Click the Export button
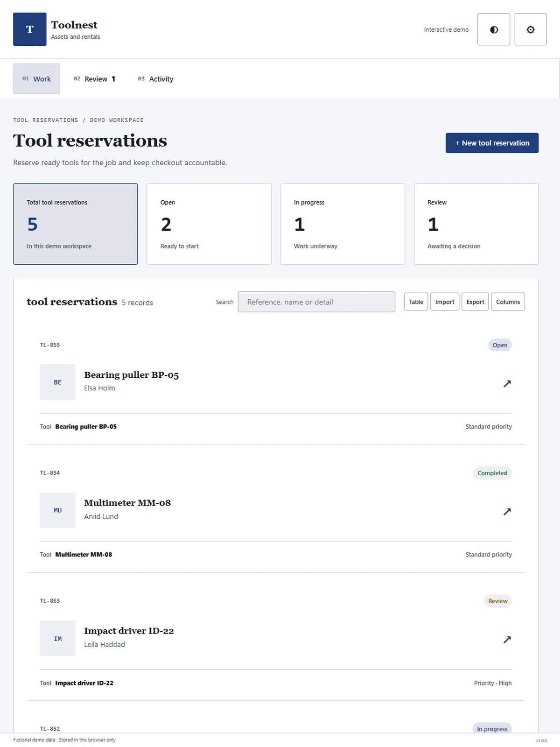 pyautogui.click(x=475, y=302)
